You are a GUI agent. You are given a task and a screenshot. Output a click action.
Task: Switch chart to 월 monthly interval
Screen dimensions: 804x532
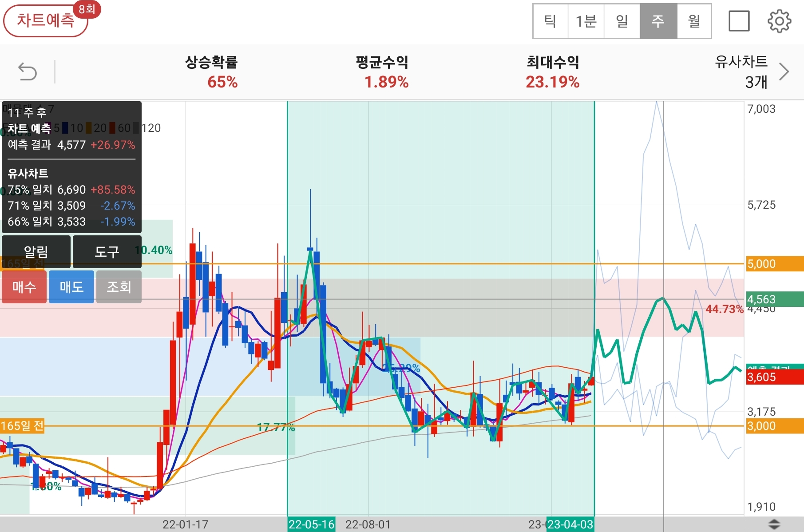click(x=694, y=21)
